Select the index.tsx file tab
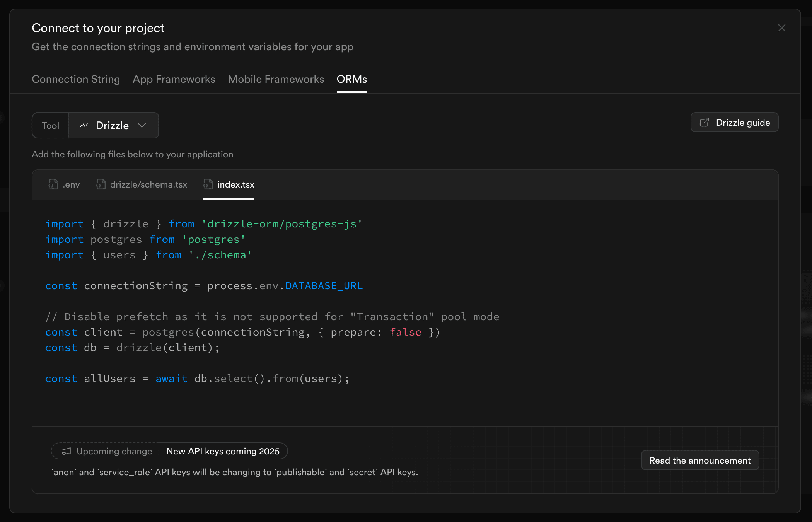The height and width of the screenshot is (522, 812). coord(229,184)
